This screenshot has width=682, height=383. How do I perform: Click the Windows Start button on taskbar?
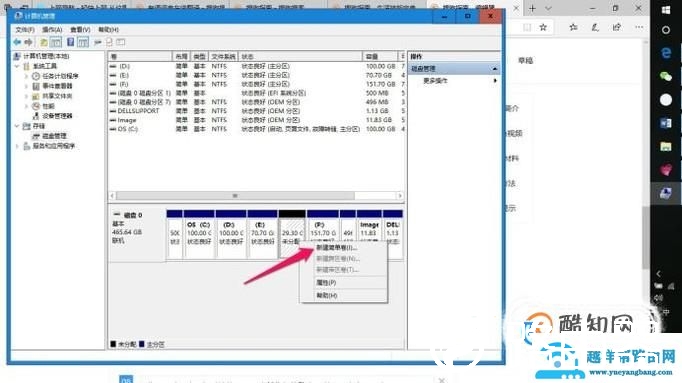pos(665,10)
